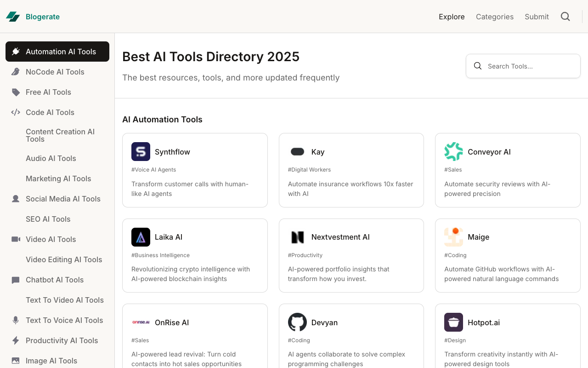The width and height of the screenshot is (588, 368).
Task: Click the microphone icon for Text To Voice
Action: 16,320
